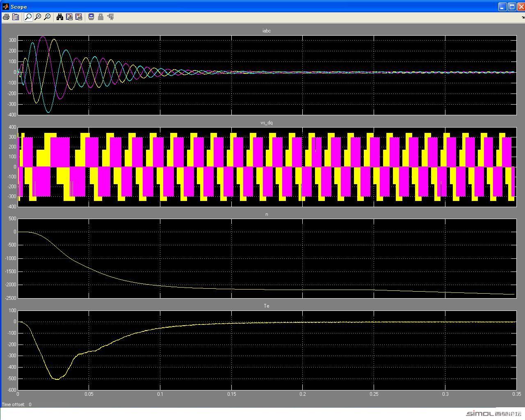Click Restore saved axes settings icon
This screenshot has height=420, width=525.
tap(79, 17)
